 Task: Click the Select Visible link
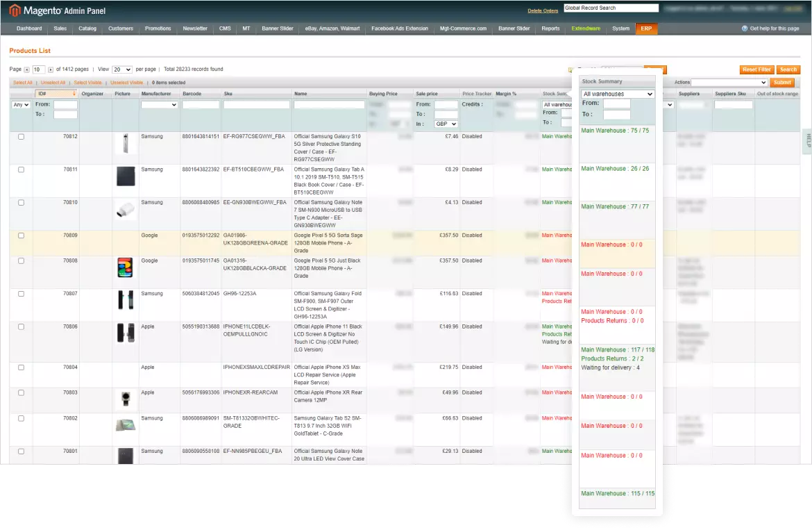[x=87, y=83]
